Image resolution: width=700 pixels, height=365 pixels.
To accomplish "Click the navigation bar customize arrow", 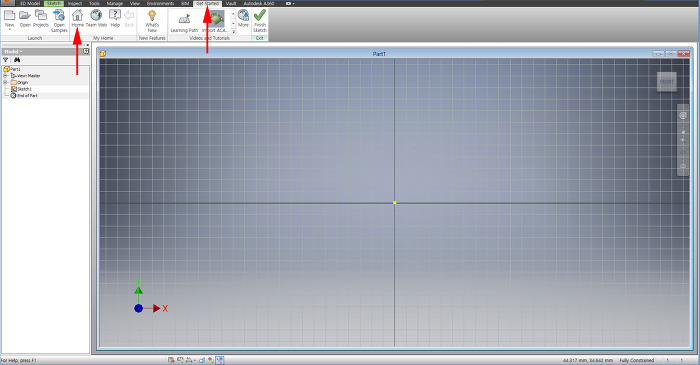I will (x=686, y=173).
